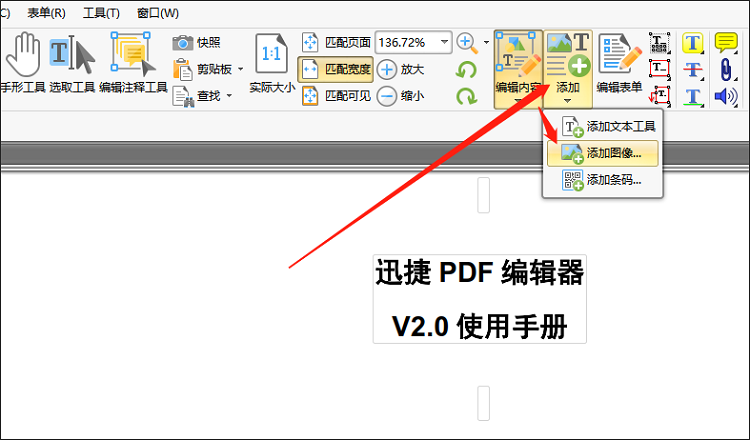Toggle 匹配宽度 fit width mode
The image size is (750, 440).
tap(335, 69)
